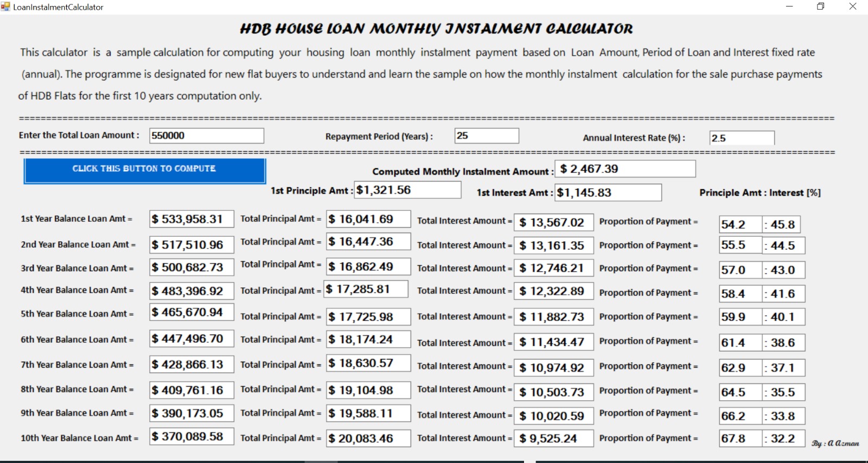This screenshot has width=868, height=463.
Task: Click the LoanInstalmentCalculator app icon in title bar
Action: coord(5,7)
